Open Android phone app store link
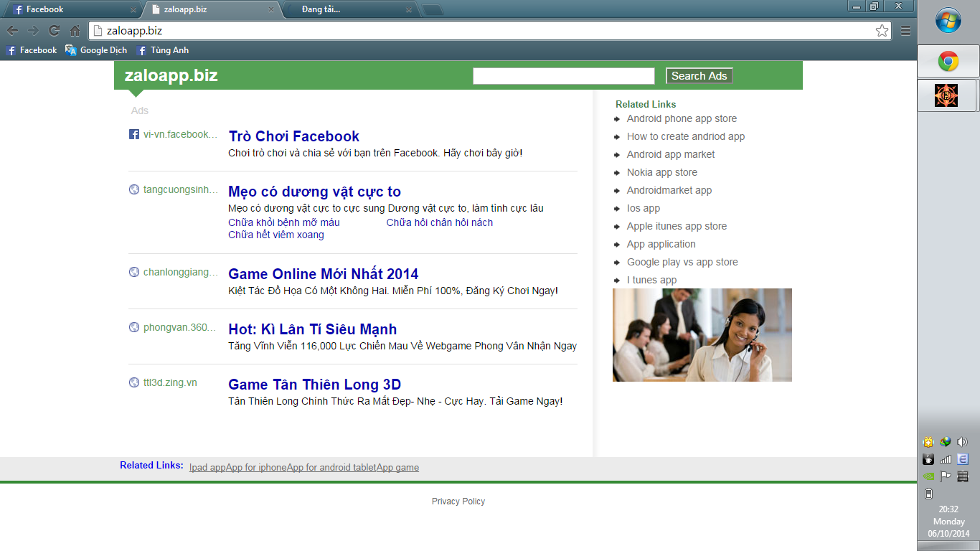Image resolution: width=980 pixels, height=551 pixels. [682, 118]
